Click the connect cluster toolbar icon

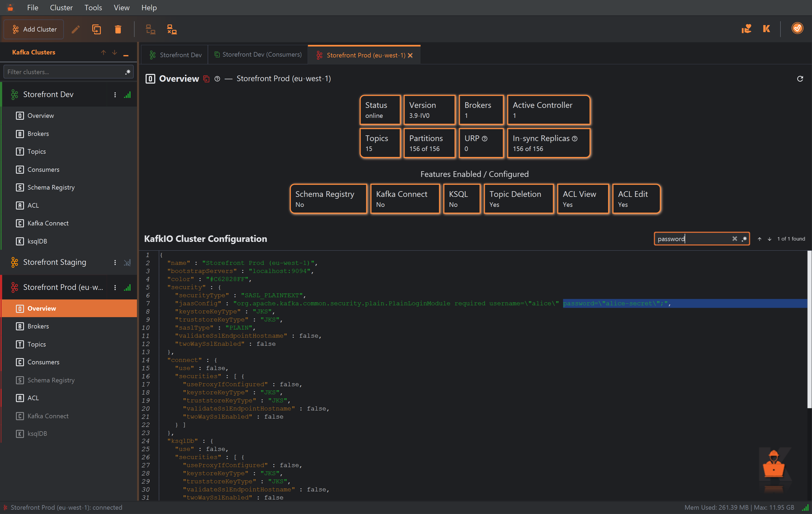pyautogui.click(x=150, y=29)
